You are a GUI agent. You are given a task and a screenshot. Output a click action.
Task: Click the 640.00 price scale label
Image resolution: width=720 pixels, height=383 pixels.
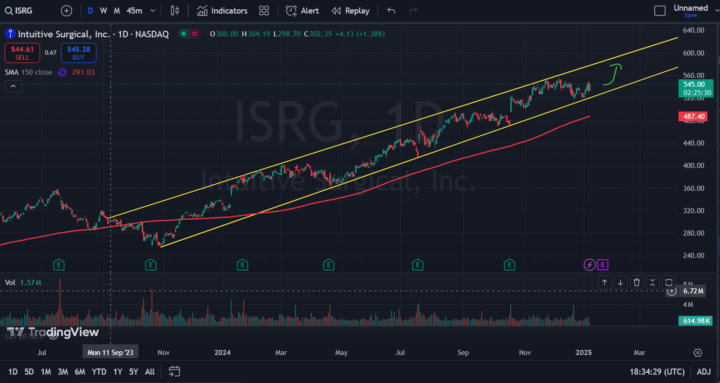click(x=694, y=30)
